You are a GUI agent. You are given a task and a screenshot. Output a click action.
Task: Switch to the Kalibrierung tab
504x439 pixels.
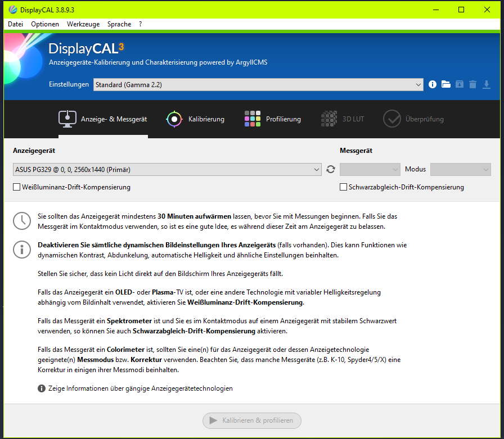coord(195,119)
